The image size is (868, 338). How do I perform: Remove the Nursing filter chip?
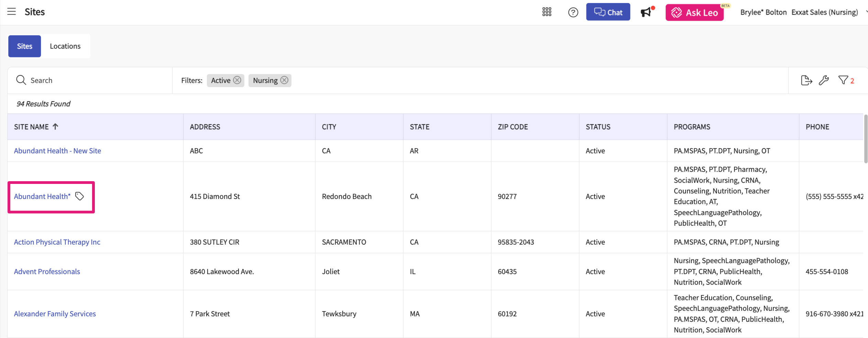coord(284,80)
